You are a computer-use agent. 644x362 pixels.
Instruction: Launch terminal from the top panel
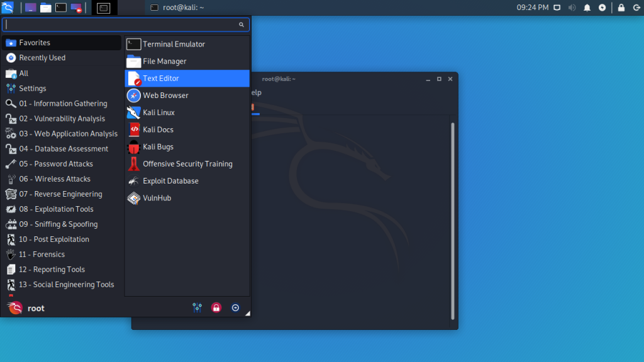[61, 8]
